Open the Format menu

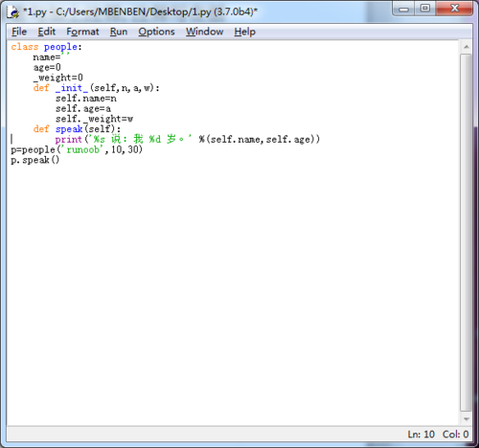[82, 32]
